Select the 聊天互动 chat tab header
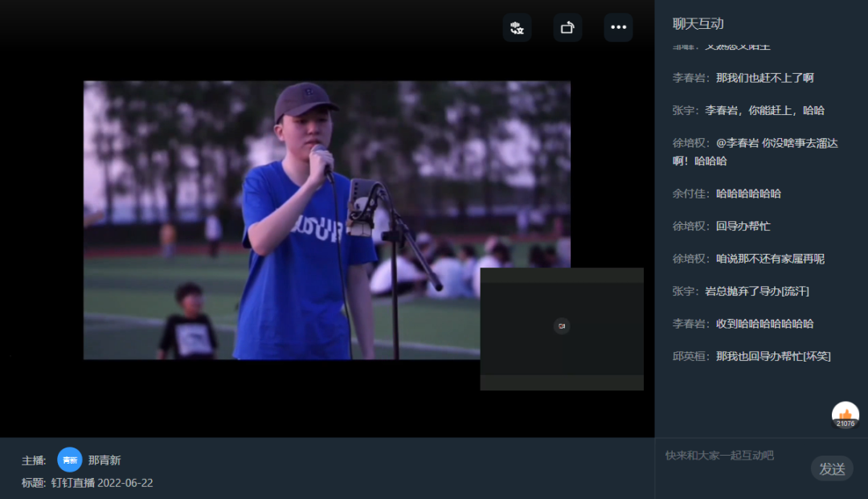Image resolution: width=868 pixels, height=499 pixels. coord(698,24)
